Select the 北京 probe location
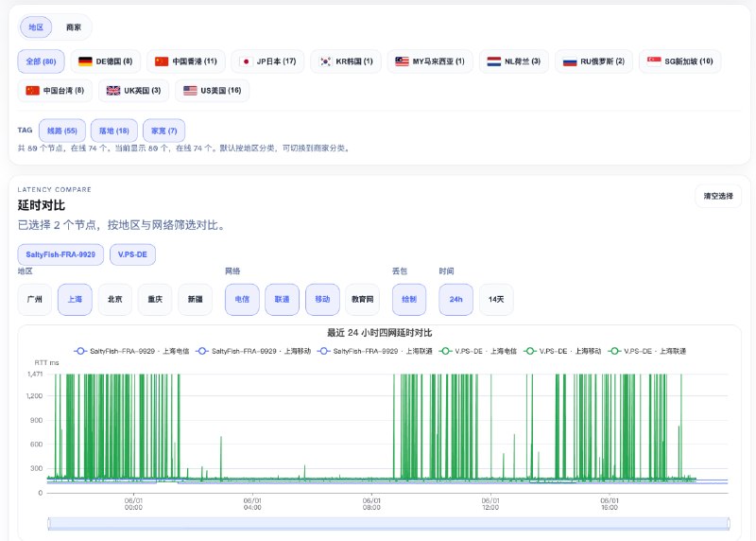Image resolution: width=756 pixels, height=541 pixels. click(x=114, y=299)
